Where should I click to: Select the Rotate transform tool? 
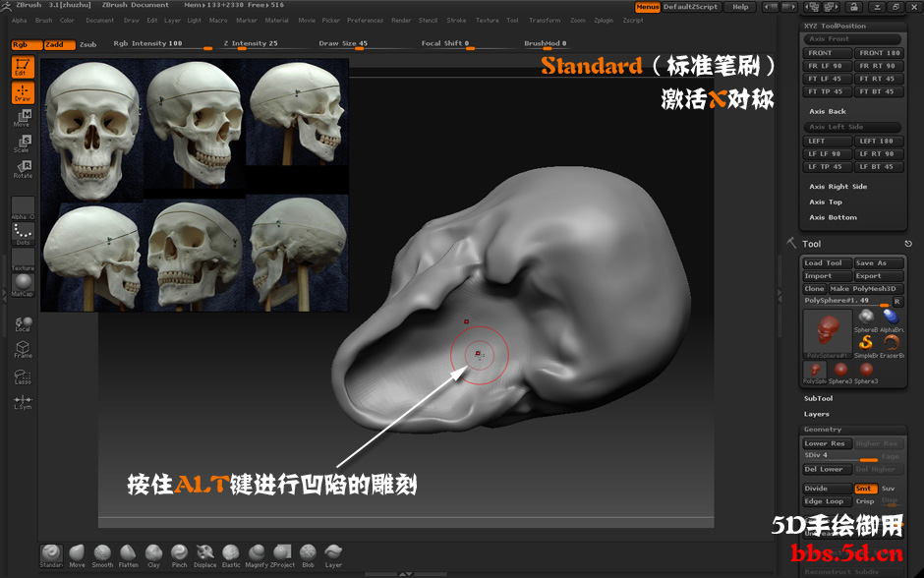pos(23,169)
